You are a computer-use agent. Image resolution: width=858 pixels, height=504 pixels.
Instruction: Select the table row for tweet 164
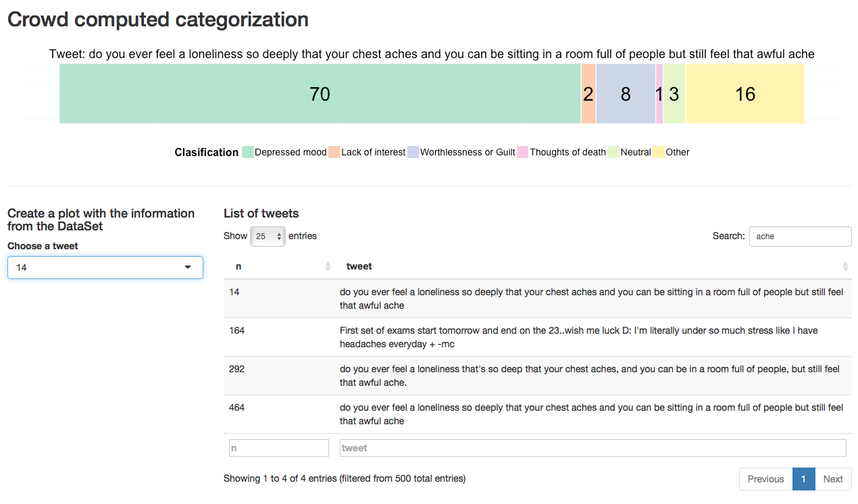[x=537, y=337]
